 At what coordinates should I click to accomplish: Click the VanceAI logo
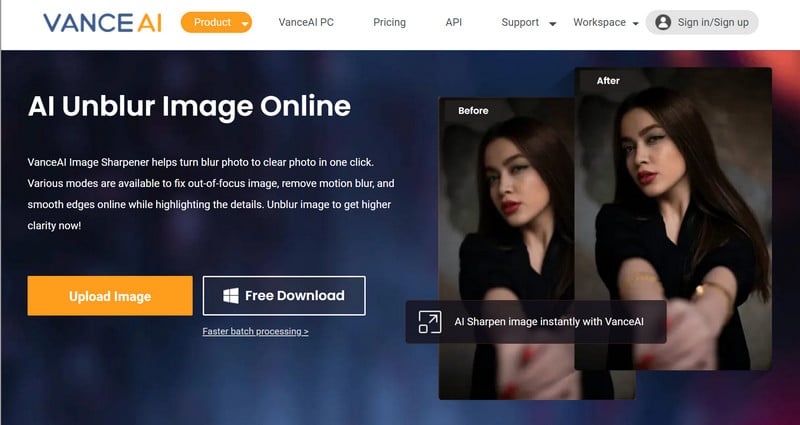coord(102,23)
